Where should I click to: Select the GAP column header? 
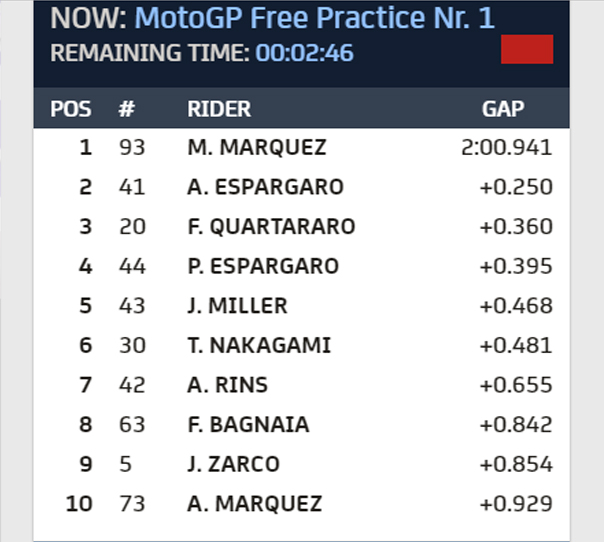pos(503,109)
